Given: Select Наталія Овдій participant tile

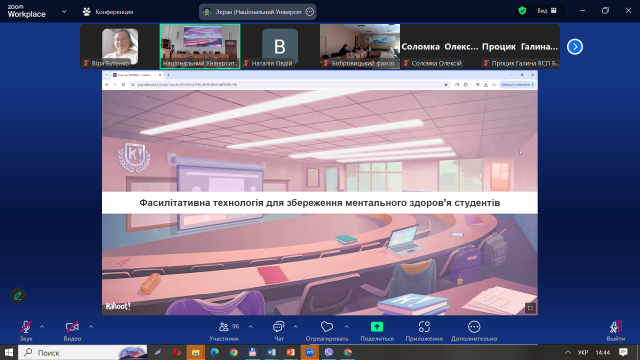Looking at the screenshot, I should pos(280,46).
